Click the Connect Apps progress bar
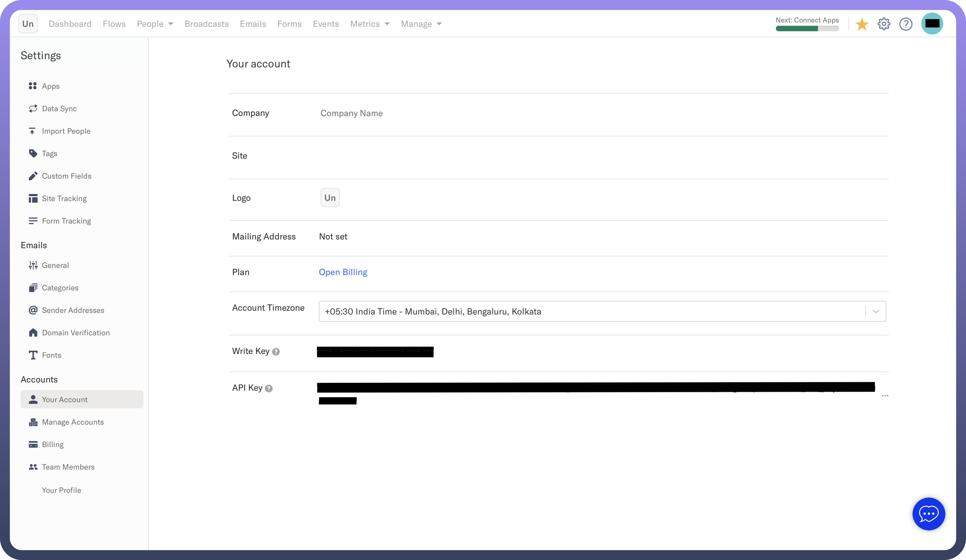The width and height of the screenshot is (966, 560). 807,29
